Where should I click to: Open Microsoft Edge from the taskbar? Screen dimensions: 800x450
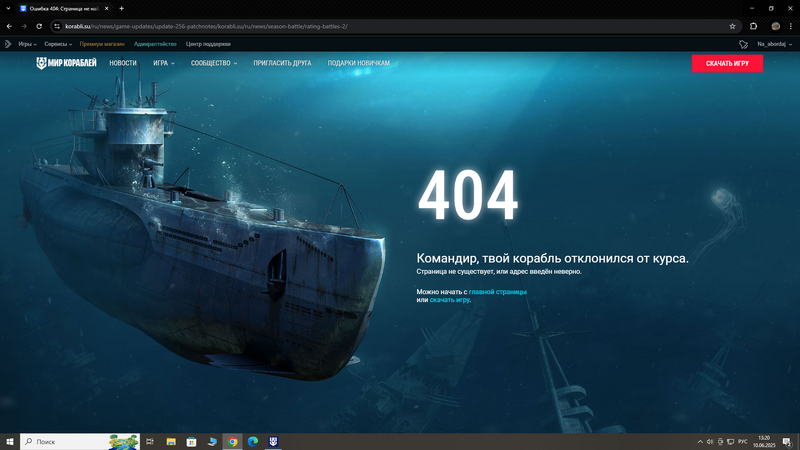click(253, 442)
